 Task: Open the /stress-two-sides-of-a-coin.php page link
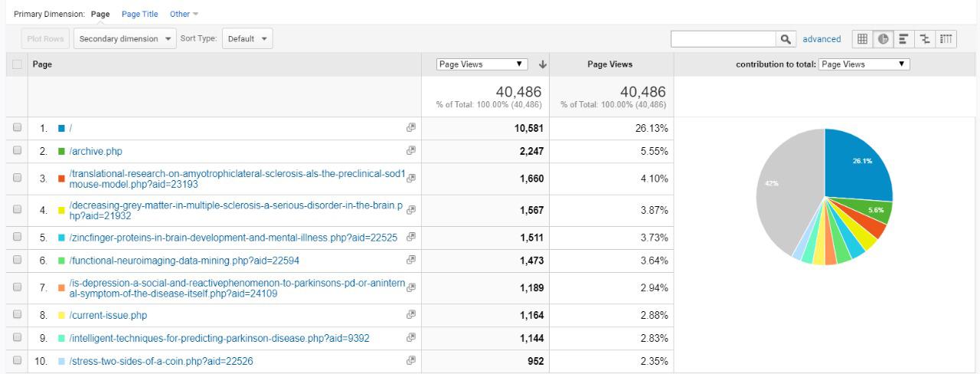point(161,362)
